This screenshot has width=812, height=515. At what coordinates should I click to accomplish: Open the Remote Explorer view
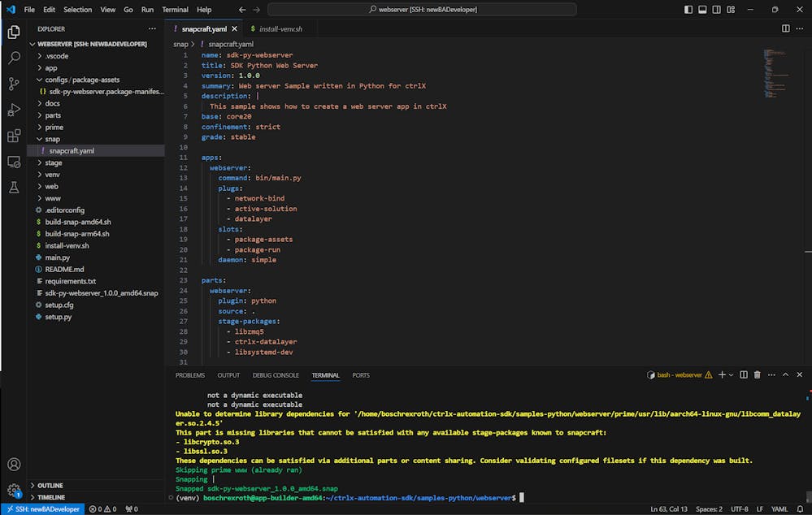[x=13, y=162]
